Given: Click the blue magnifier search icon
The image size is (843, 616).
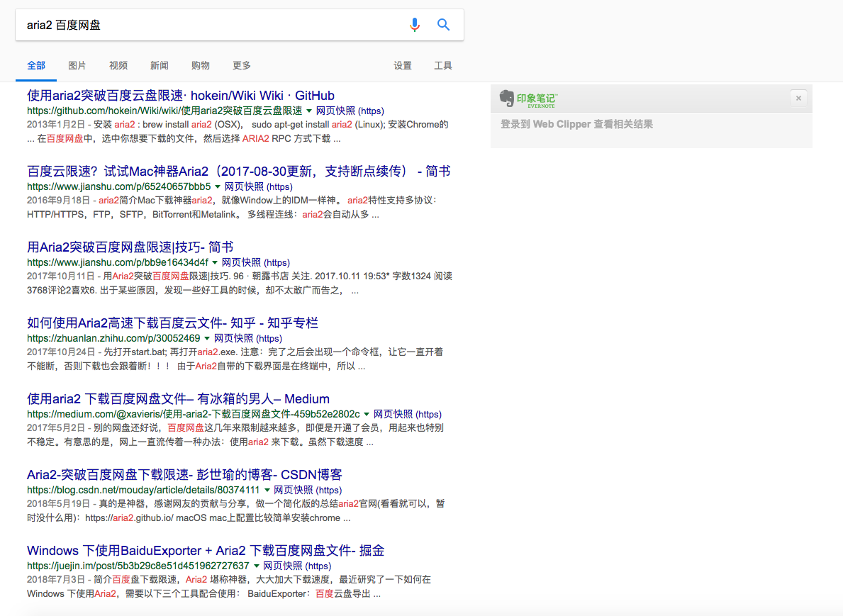Looking at the screenshot, I should 444,25.
